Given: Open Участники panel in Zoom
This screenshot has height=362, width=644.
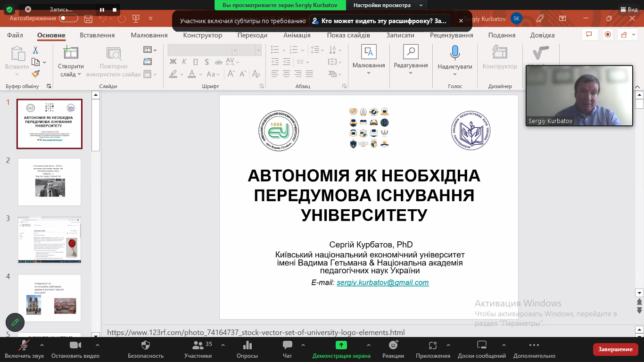Looking at the screenshot, I should point(198,350).
